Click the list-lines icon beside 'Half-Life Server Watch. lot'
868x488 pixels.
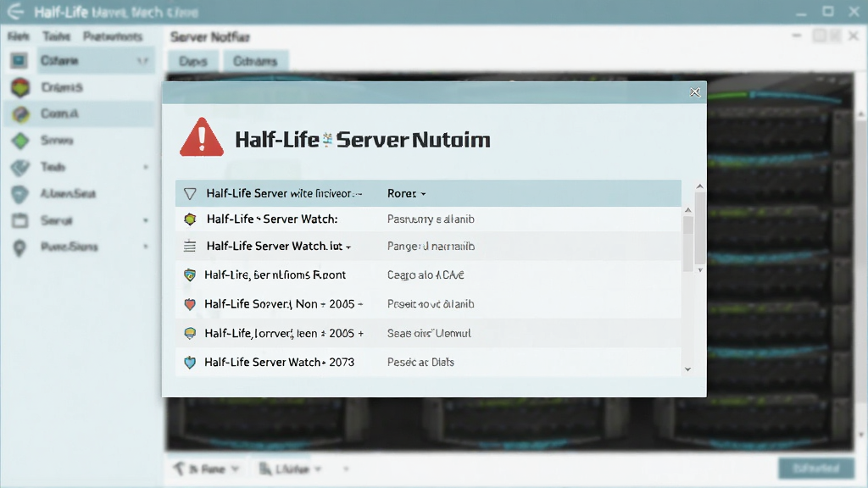pos(190,247)
